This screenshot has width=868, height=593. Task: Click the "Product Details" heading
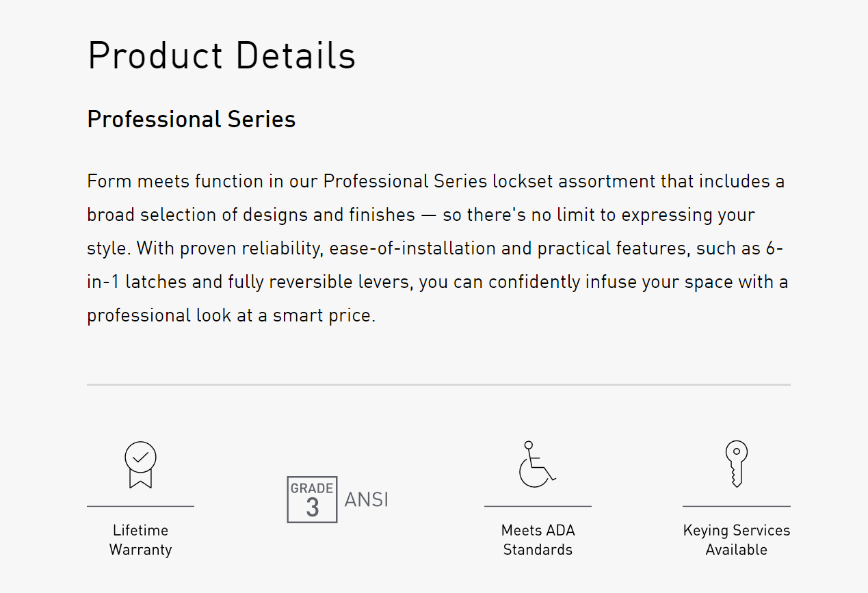(222, 56)
